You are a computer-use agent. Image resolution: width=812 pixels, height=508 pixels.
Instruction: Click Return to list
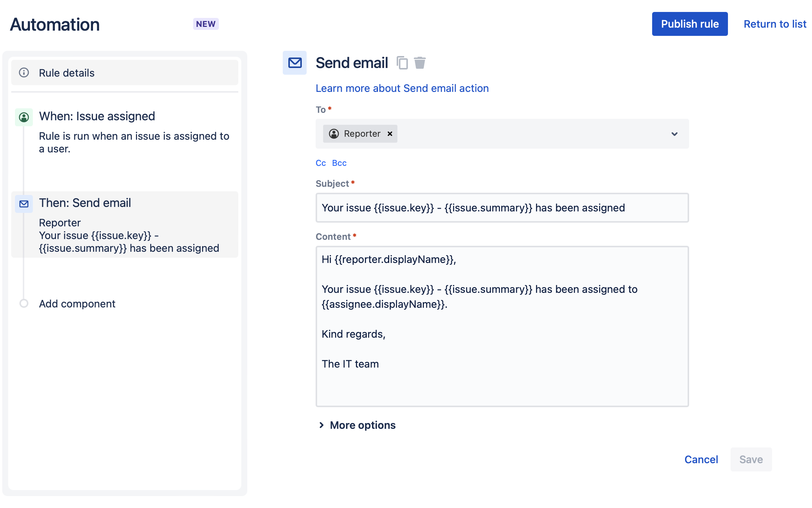point(775,24)
